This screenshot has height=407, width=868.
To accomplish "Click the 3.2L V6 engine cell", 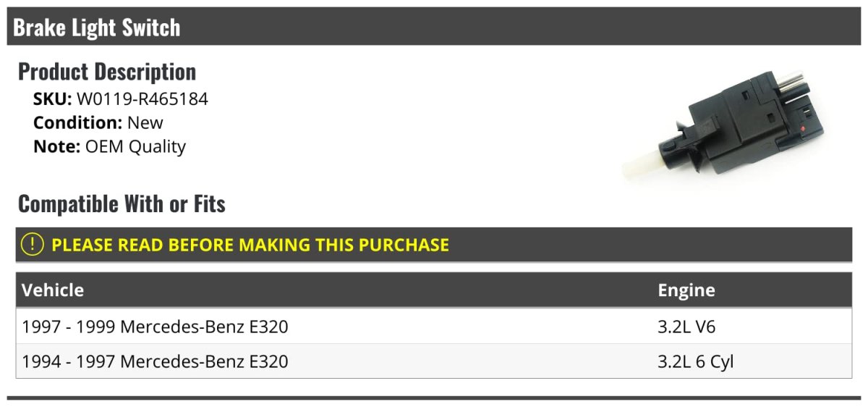I will (686, 327).
